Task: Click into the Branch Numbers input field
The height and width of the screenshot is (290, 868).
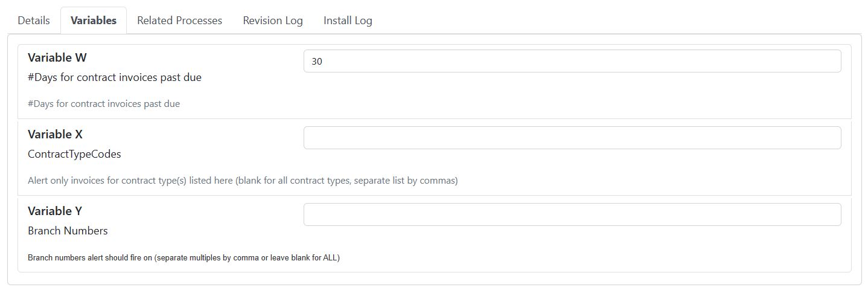Action: [572, 214]
